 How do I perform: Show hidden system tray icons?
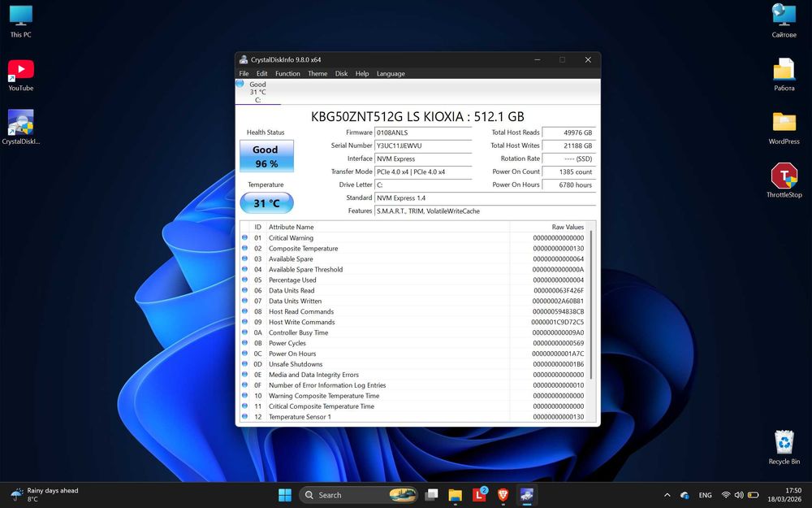click(x=667, y=495)
